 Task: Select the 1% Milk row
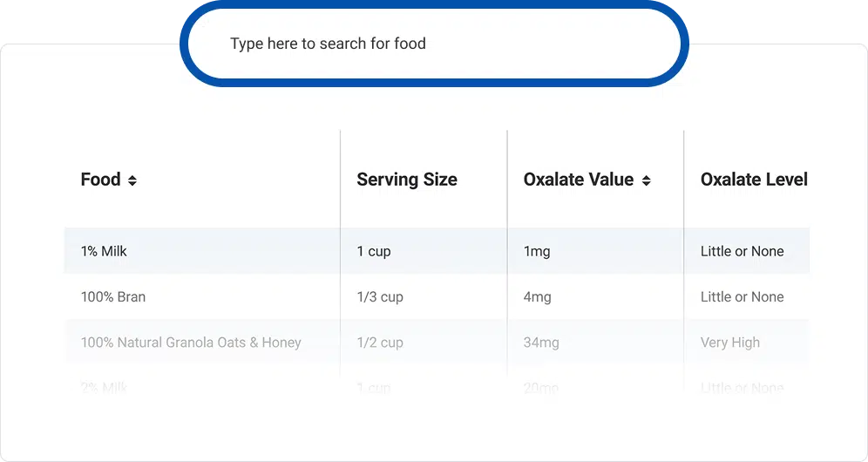click(x=437, y=251)
